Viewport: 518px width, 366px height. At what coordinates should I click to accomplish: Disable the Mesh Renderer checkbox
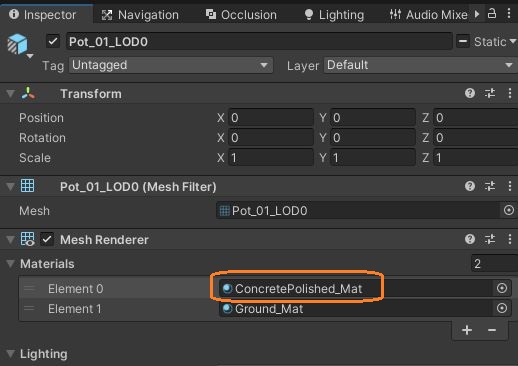point(47,239)
